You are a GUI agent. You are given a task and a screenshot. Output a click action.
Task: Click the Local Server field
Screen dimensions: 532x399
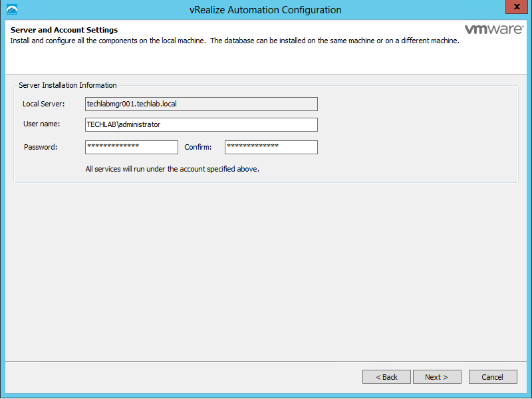click(201, 104)
